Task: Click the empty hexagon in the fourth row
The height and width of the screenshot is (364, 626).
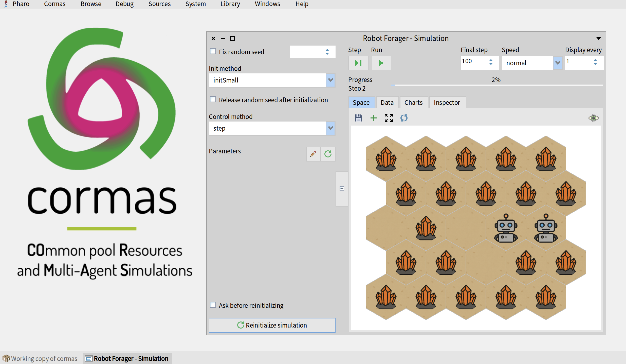Action: 486,262
